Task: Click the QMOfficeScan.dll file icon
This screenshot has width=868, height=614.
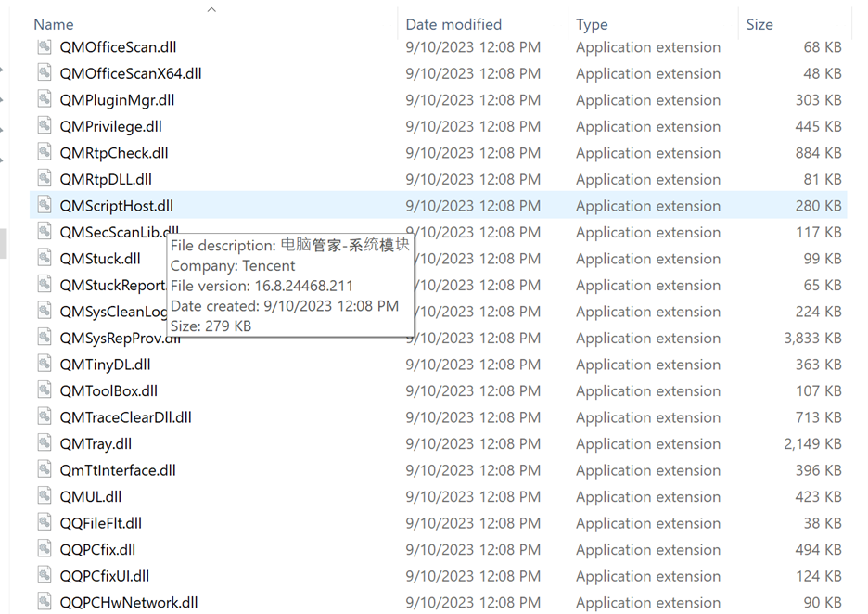Action: click(x=45, y=46)
